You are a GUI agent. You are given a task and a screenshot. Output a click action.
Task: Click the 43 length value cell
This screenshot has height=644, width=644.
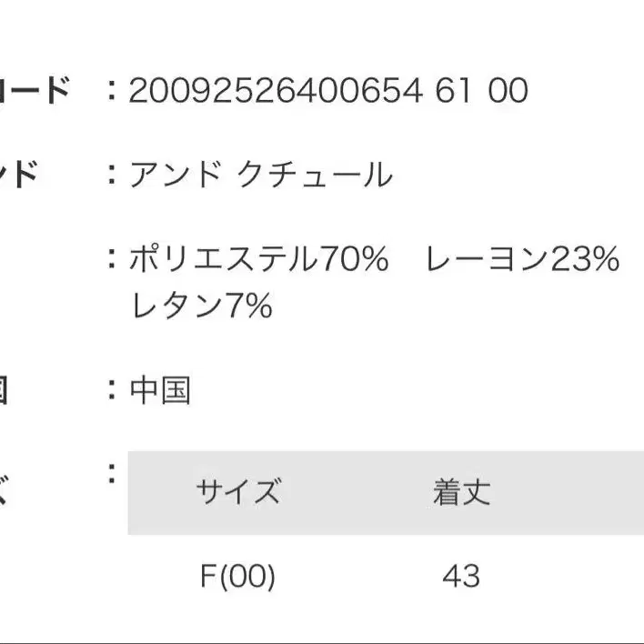(461, 576)
